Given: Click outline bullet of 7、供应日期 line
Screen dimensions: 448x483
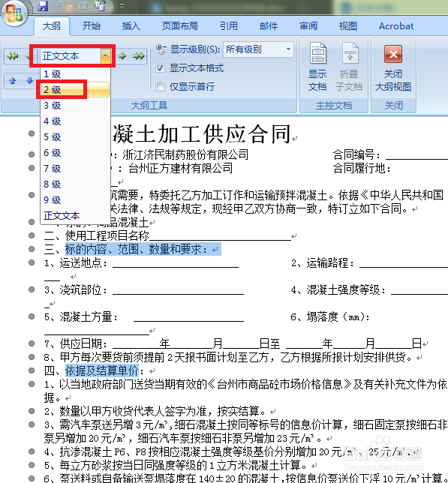Looking at the screenshot, I should [x=32, y=343].
